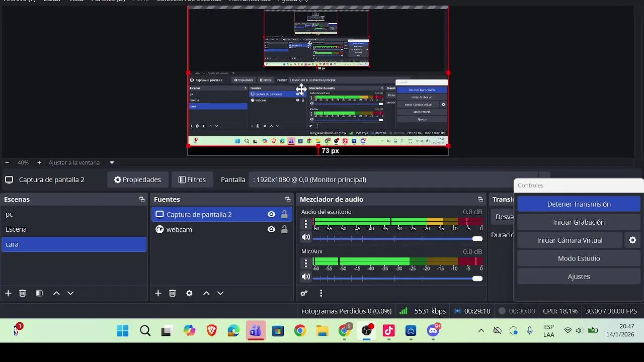Hide the Captura de pantalla 2 source
644x362 pixels.
coord(271,214)
